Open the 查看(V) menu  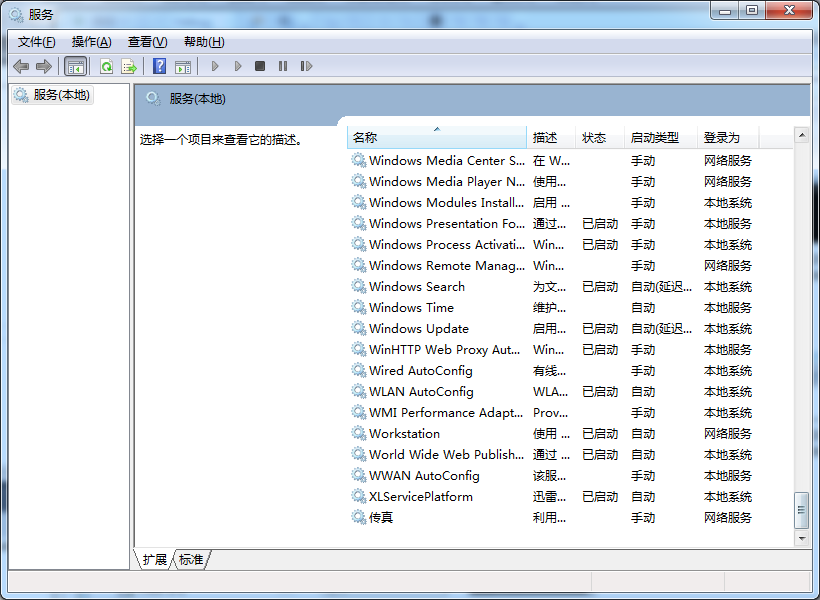point(147,42)
